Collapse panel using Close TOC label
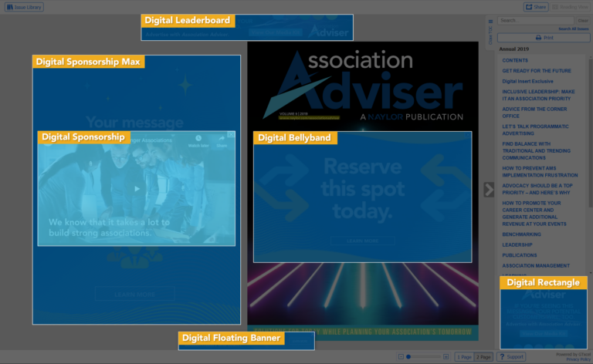The width and height of the screenshot is (593, 364). (x=490, y=35)
